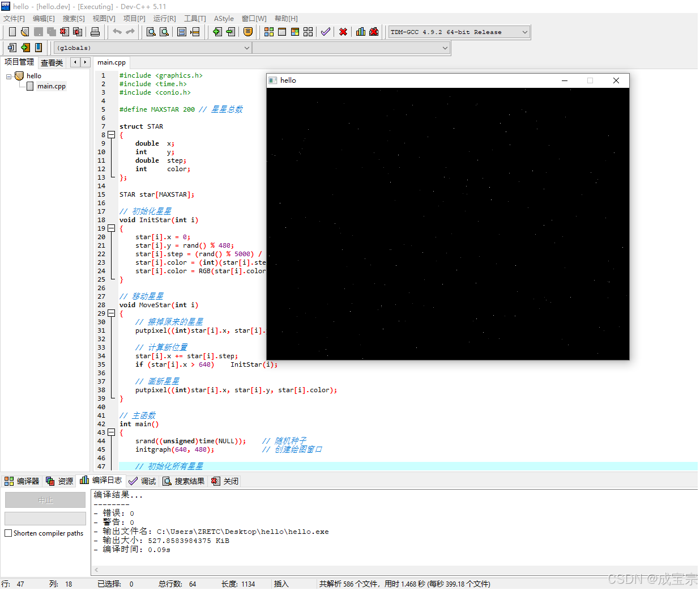The height and width of the screenshot is (590, 700).
Task: Fold the struct STAR block at line 8
Action: click(x=112, y=135)
